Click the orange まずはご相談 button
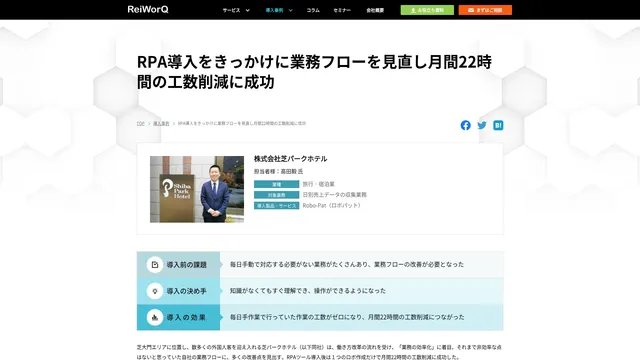Viewport: 640px width, 360px height. click(485, 10)
